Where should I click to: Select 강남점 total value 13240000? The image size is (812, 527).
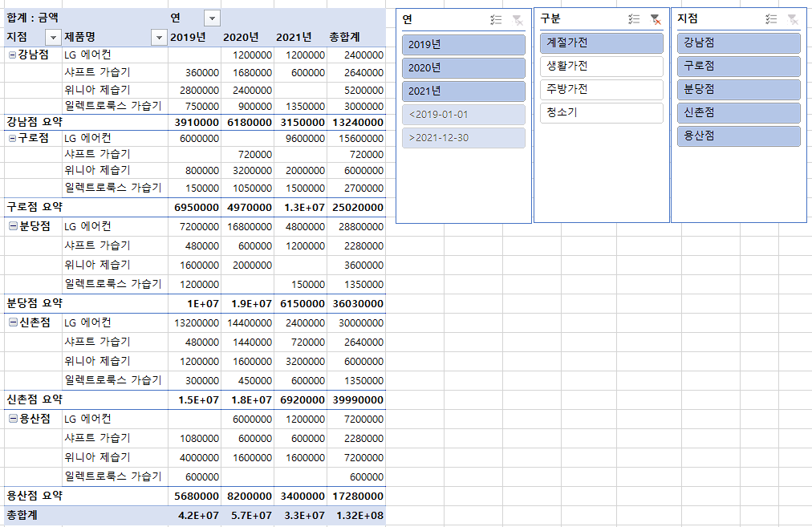[x=357, y=123]
